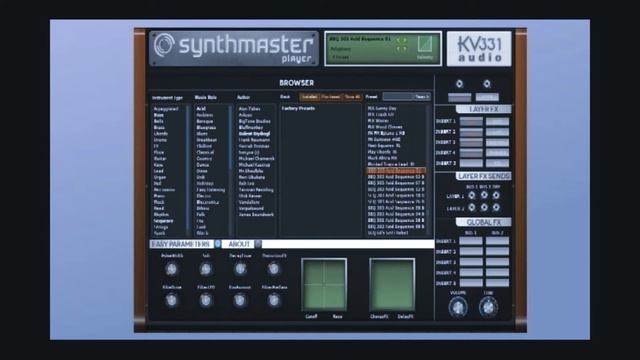The height and width of the screenshot is (360, 640).
Task: Adjust the master Volume knob
Action: (x=458, y=307)
